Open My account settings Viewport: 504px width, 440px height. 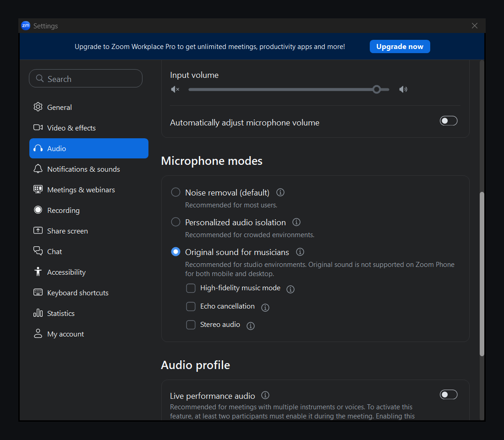[x=89, y=334]
